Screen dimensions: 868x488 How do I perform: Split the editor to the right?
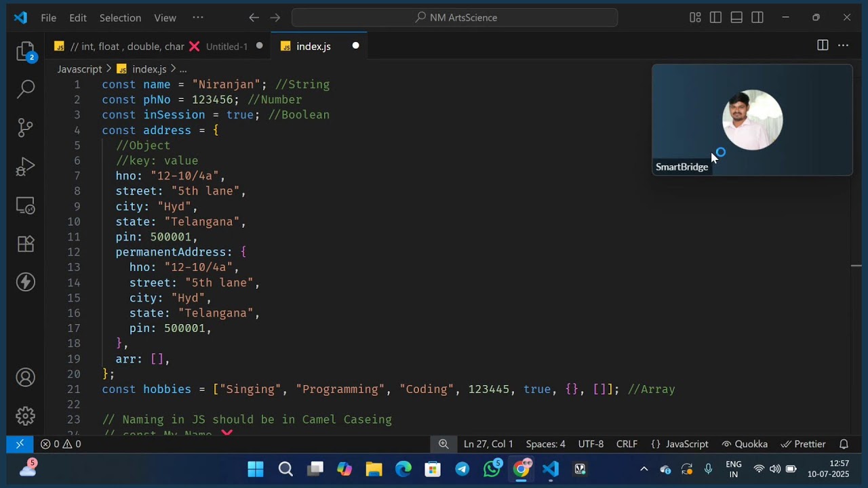[823, 45]
